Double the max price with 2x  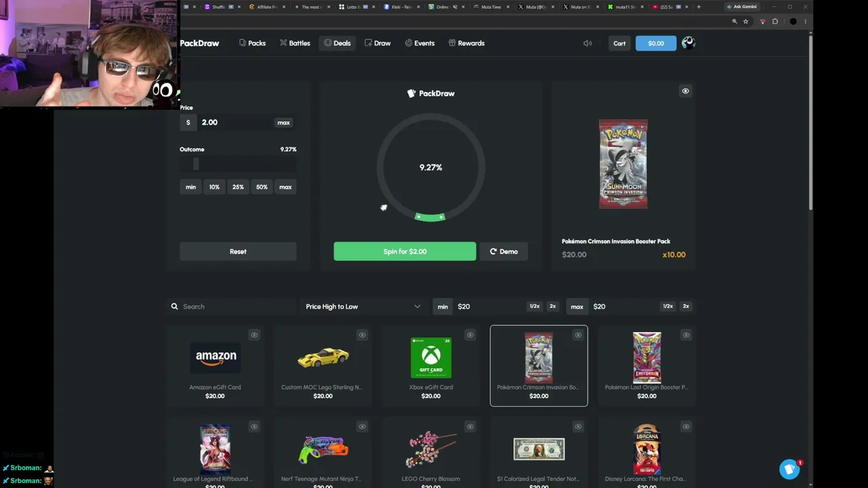click(686, 306)
